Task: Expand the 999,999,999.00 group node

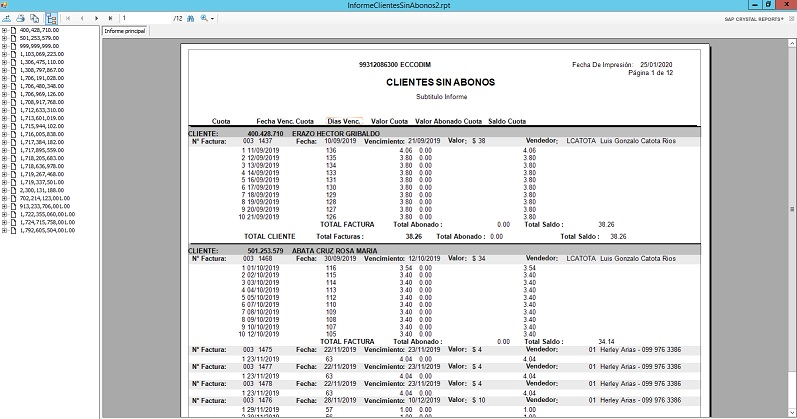Action: point(4,46)
